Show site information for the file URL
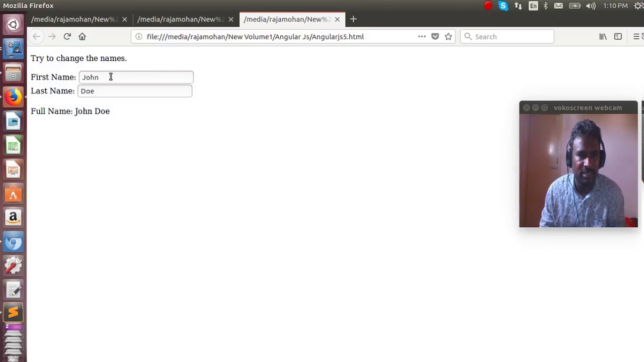The width and height of the screenshot is (644, 362). [139, 36]
